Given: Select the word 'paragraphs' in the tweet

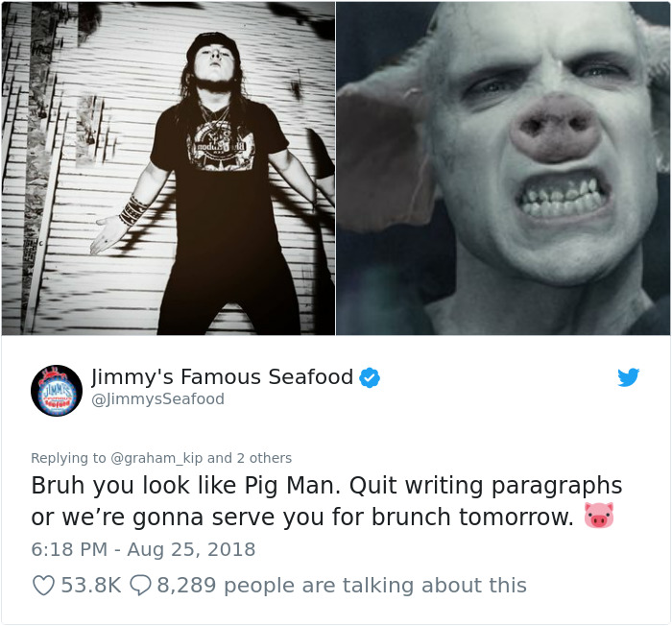Looking at the screenshot, I should coord(556,487).
